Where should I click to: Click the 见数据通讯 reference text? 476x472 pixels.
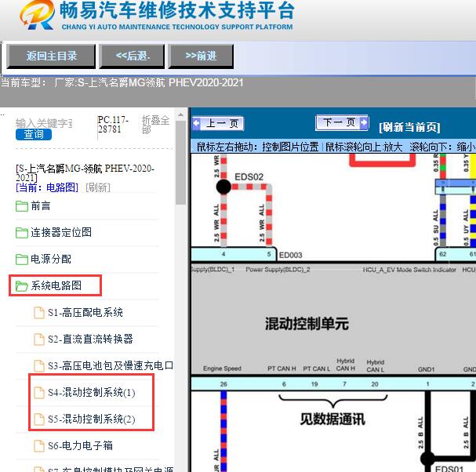pos(332,419)
